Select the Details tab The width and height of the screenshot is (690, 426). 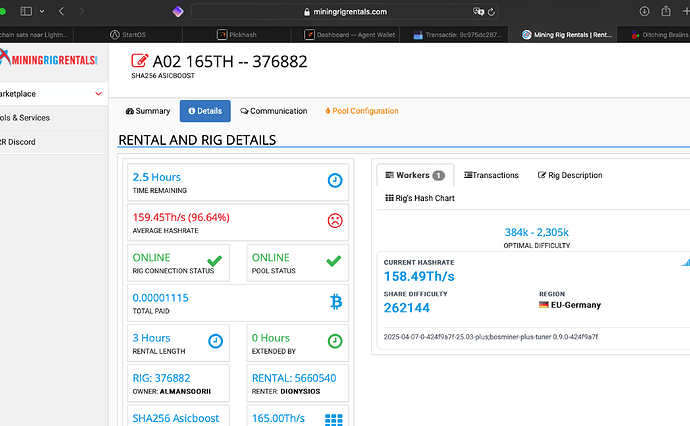[205, 111]
